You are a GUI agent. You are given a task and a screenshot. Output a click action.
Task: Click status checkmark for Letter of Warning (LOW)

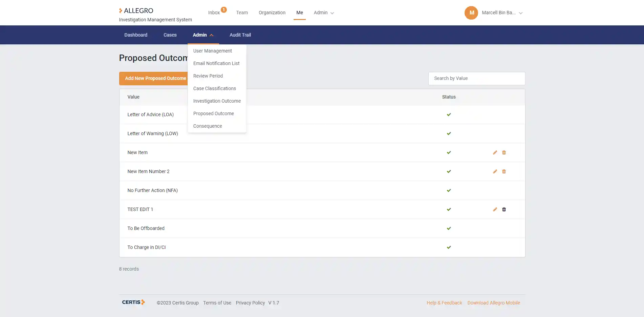coord(449,133)
